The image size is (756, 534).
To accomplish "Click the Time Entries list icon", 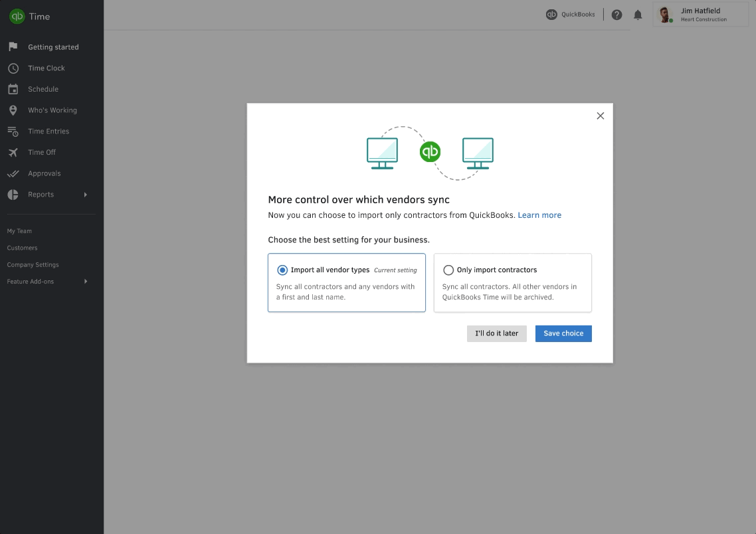I will tap(13, 131).
